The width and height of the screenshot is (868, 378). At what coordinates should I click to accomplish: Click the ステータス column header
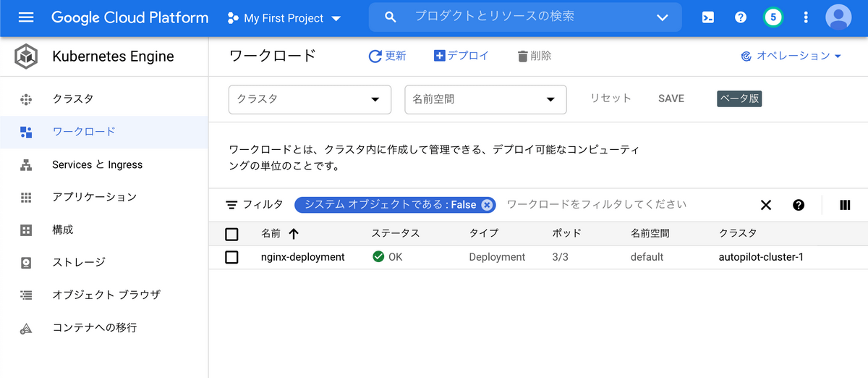click(396, 233)
